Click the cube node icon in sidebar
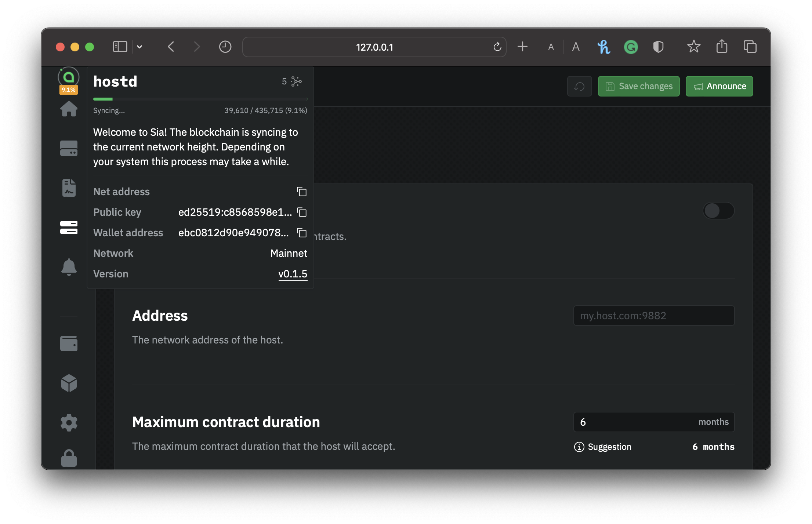 point(69,383)
